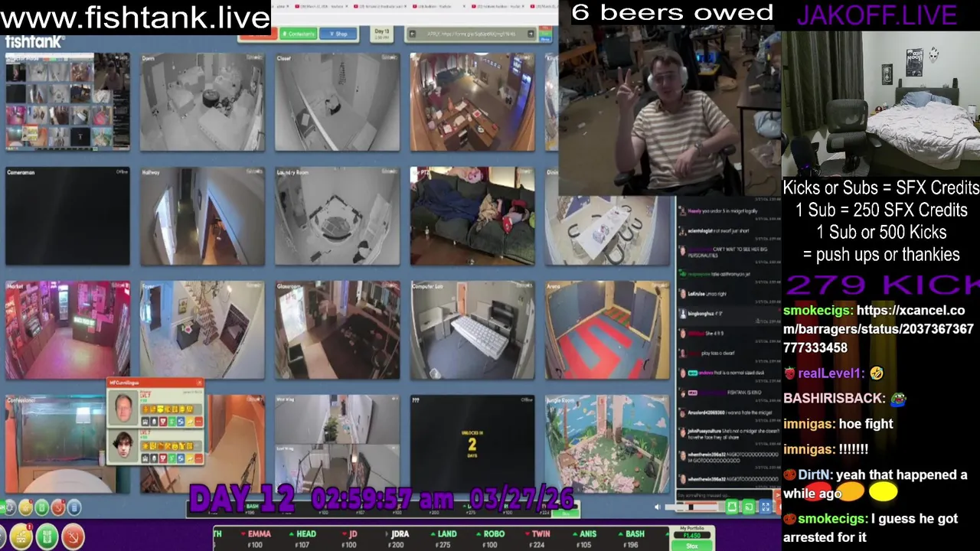Image resolution: width=980 pixels, height=551 pixels.
Task: Open the Shop
Action: 338,34
